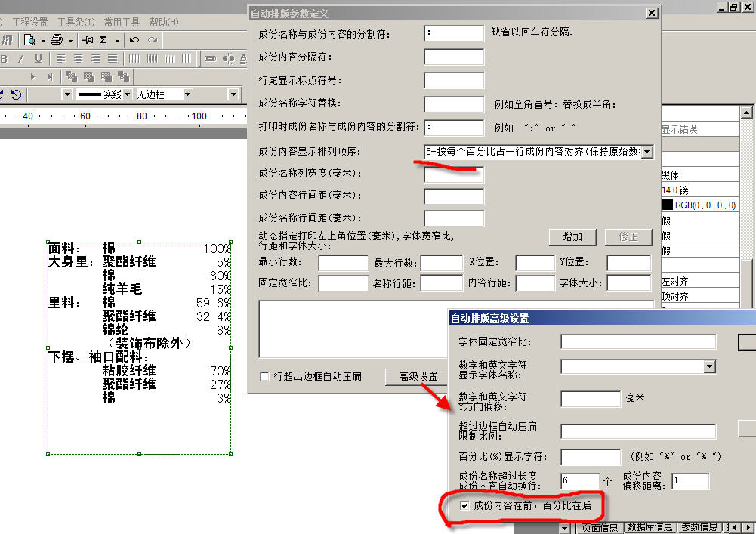Click the sigma sum icon
This screenshot has height=534, width=756.
click(x=103, y=40)
